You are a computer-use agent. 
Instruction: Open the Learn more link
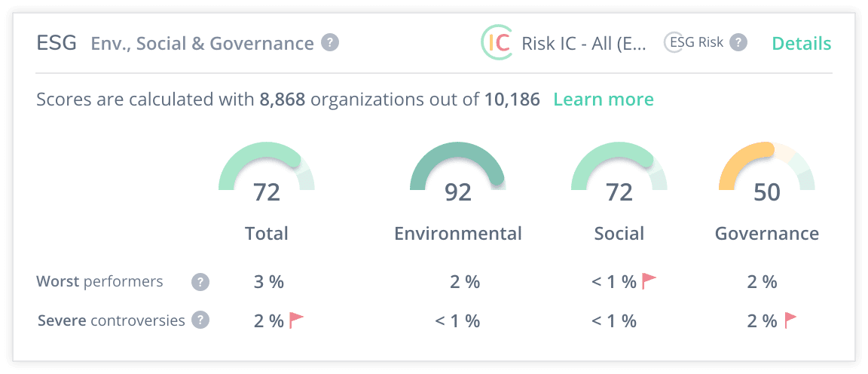(x=604, y=99)
